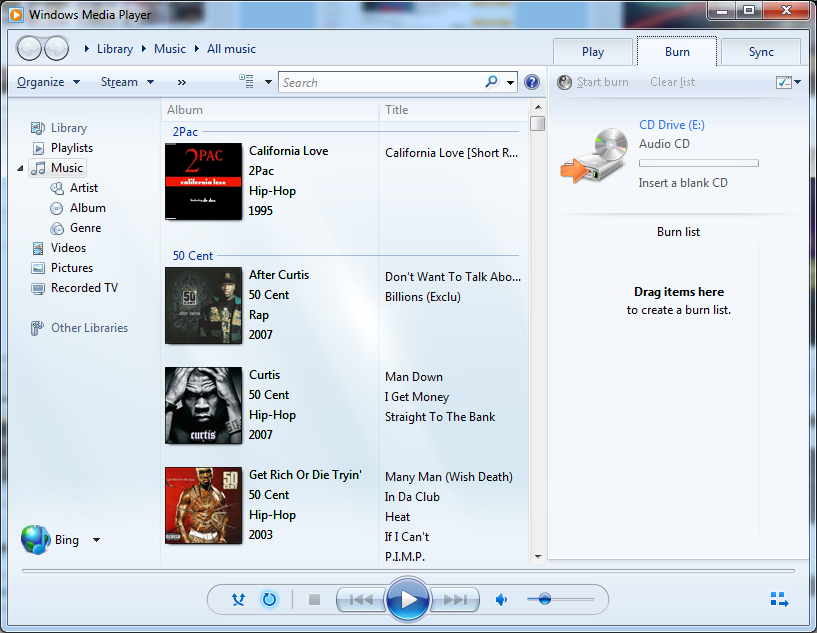Open the Stream dropdown menu

pos(128,82)
